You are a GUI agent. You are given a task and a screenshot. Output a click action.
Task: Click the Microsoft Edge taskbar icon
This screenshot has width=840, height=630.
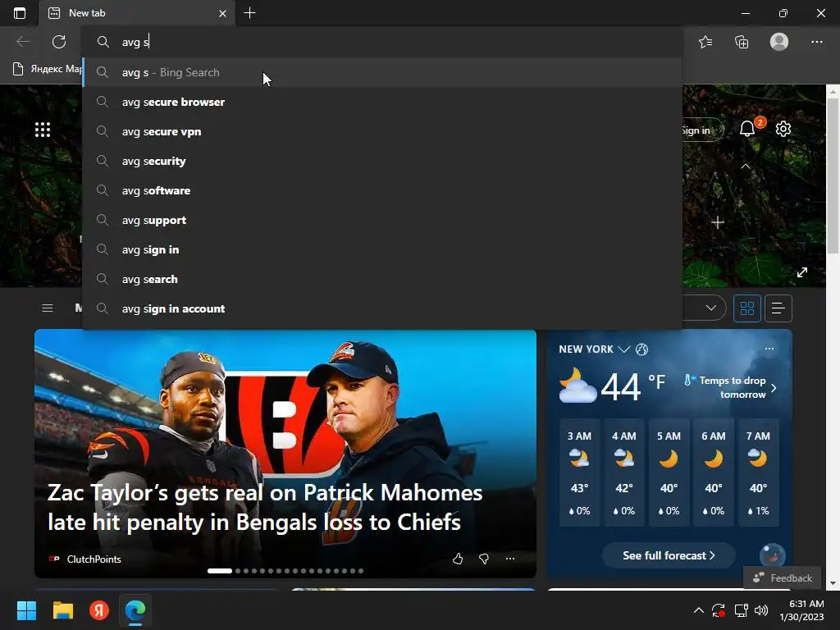pyautogui.click(x=135, y=610)
